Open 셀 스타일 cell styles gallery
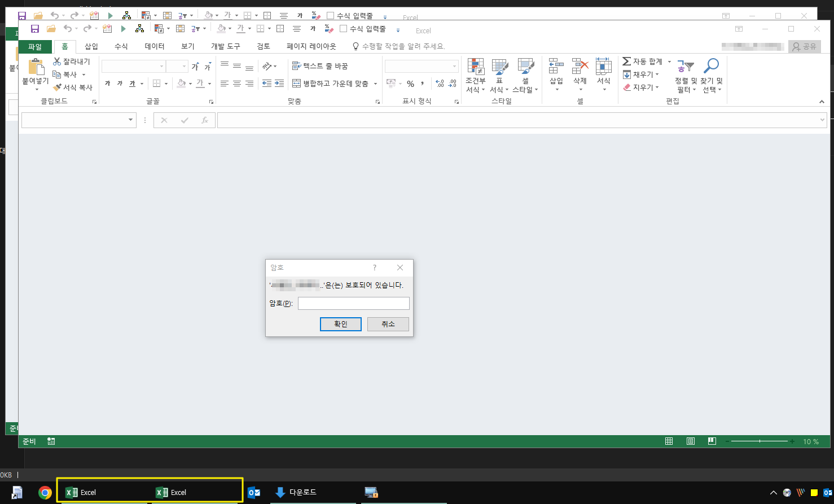This screenshot has width=834, height=504. pos(525,76)
